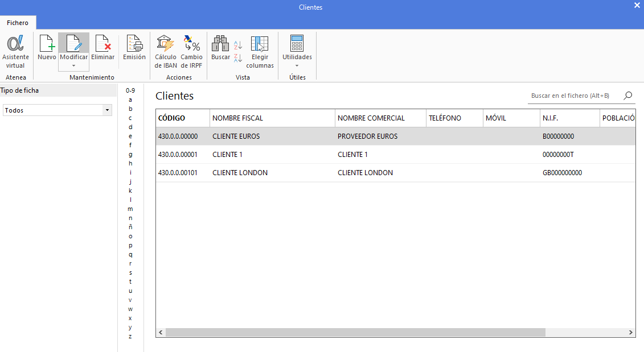
Task: Launch Cálculo de IBAN tool
Action: pos(166,52)
